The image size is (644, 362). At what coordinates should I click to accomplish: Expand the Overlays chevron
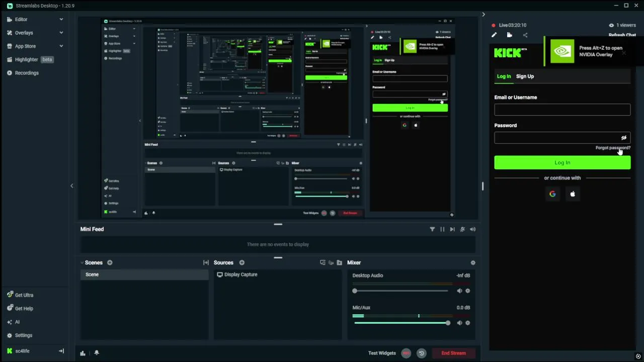[61, 33]
